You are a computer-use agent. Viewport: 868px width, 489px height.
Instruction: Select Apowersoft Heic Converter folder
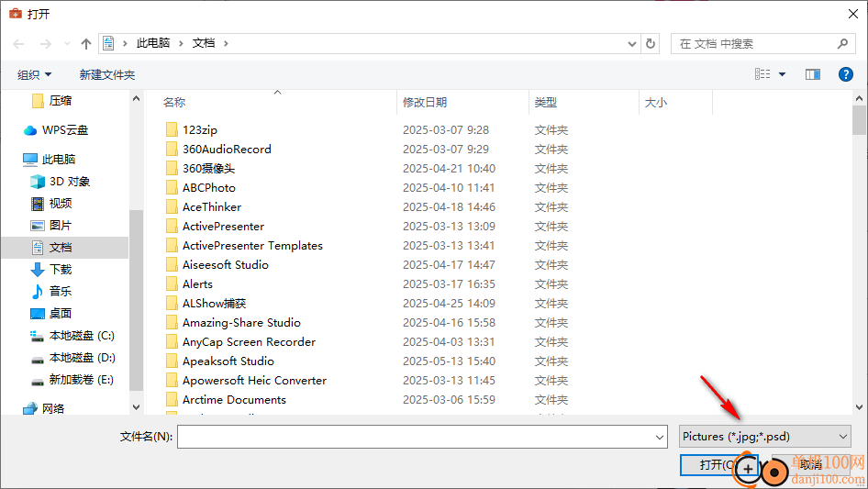[x=255, y=381]
